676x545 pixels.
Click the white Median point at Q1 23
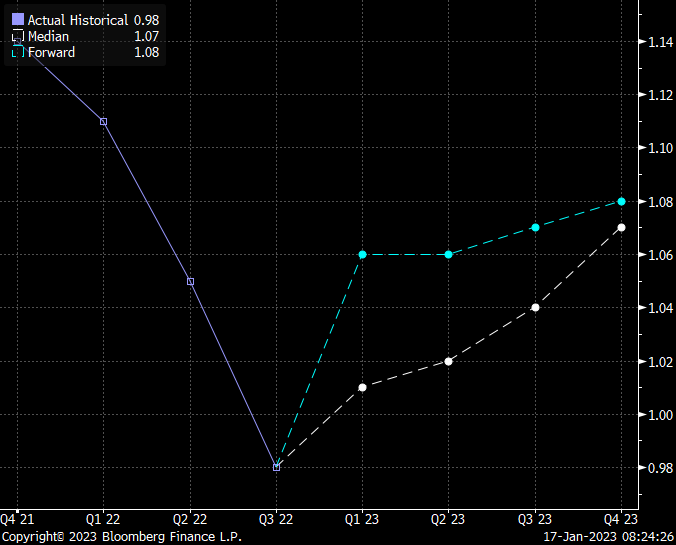click(x=362, y=387)
